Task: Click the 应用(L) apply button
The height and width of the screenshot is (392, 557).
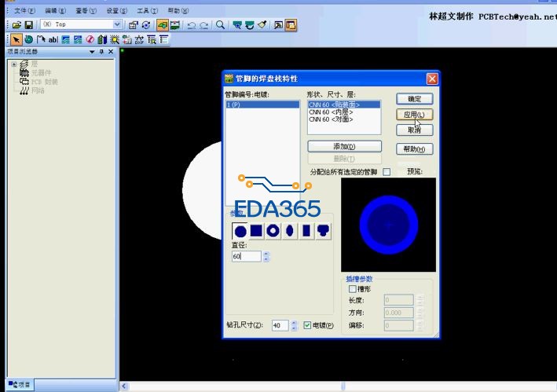Action: 415,115
